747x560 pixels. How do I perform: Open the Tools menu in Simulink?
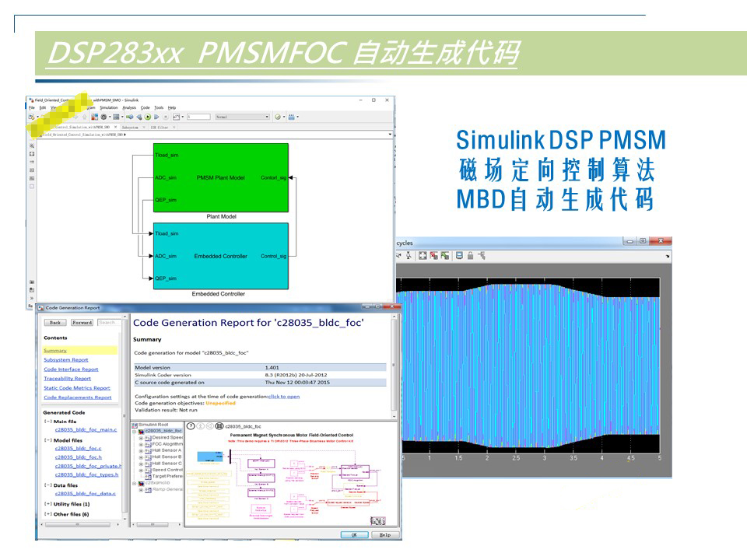point(159,107)
